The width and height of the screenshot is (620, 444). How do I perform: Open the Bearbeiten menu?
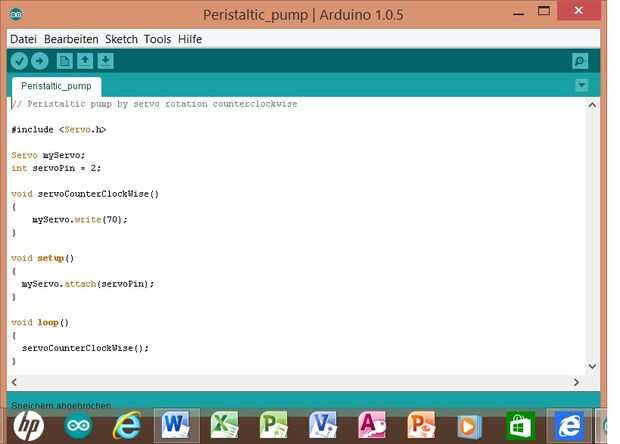[71, 39]
